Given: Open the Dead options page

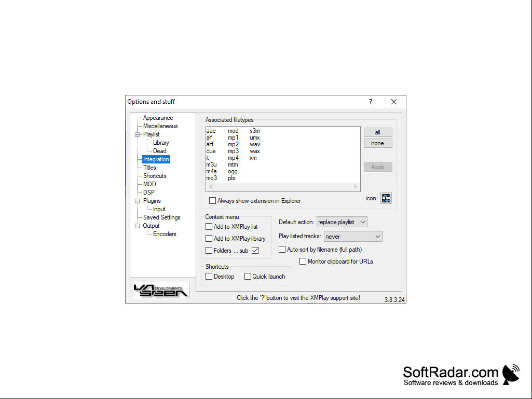Looking at the screenshot, I should pos(159,151).
